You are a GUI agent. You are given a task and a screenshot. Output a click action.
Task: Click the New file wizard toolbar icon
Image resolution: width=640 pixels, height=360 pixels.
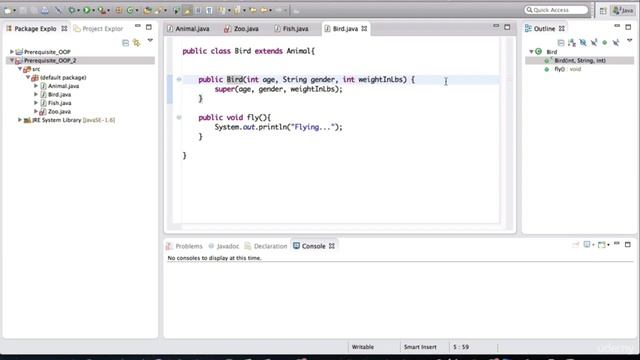point(8,10)
